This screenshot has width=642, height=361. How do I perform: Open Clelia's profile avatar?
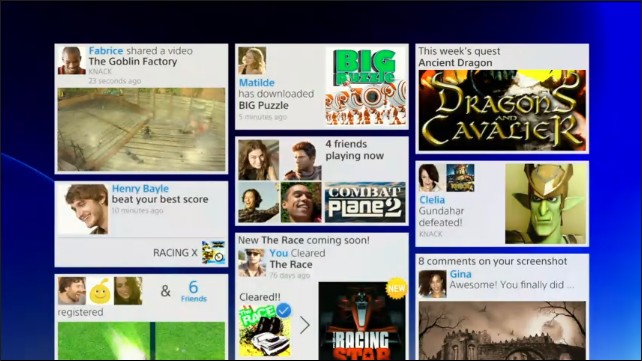[431, 178]
